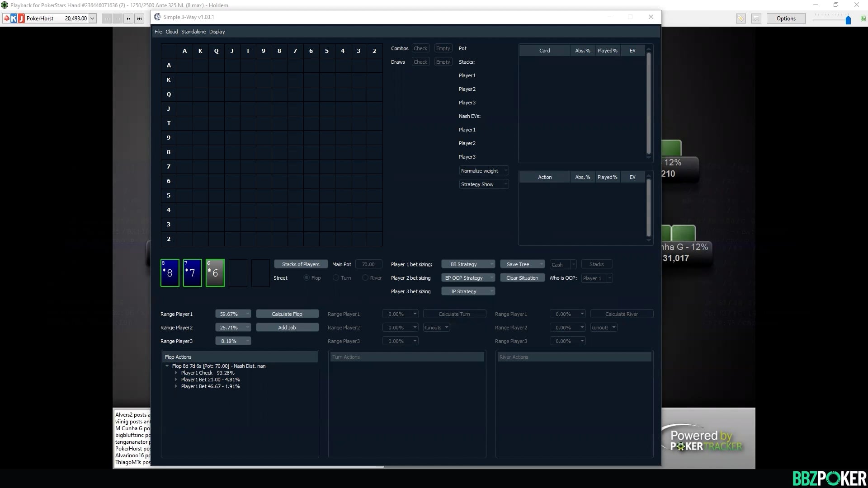Collapse the Flop 8d 7d 6s action tree
The image size is (868, 488).
coord(168,366)
